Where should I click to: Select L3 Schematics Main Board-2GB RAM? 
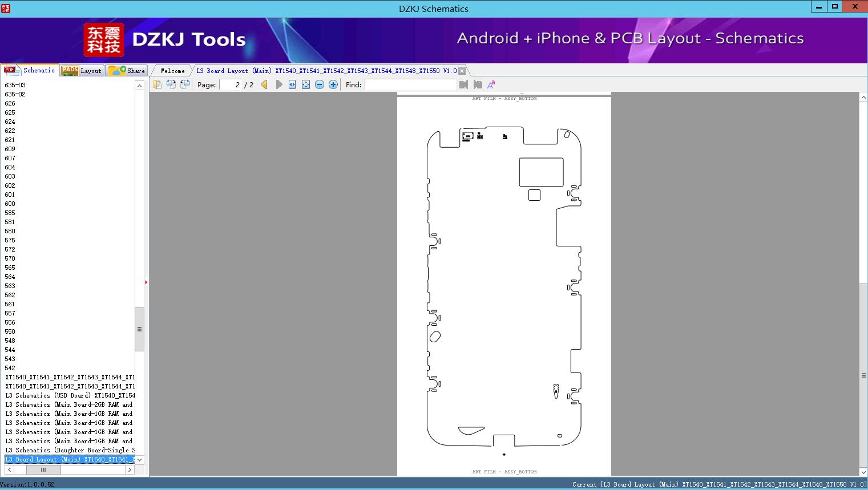point(68,404)
